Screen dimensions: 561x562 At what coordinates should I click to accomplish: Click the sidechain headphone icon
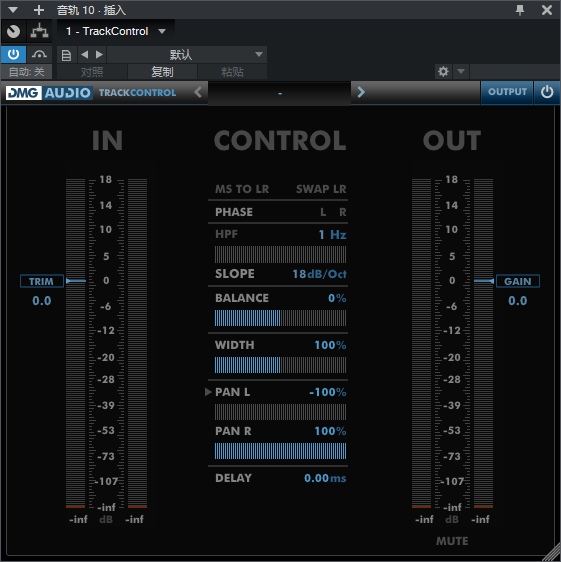[39, 54]
